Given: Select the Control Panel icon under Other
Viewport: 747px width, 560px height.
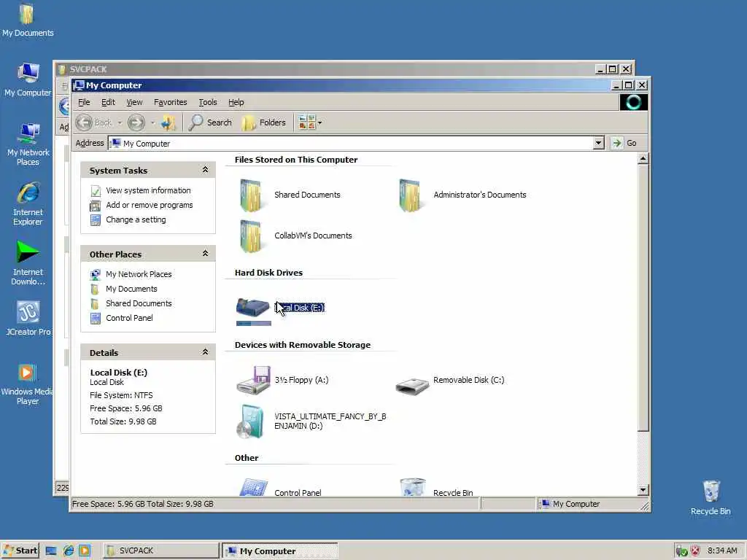Looking at the screenshot, I should pyautogui.click(x=253, y=488).
